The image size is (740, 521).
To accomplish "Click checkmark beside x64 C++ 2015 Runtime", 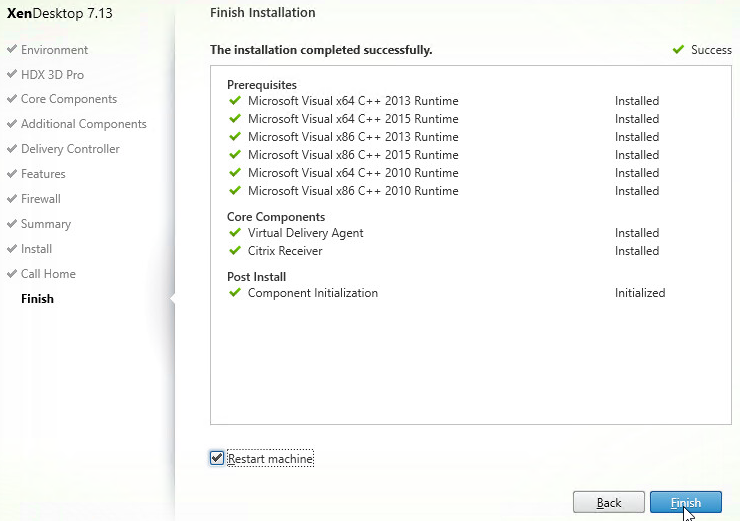I will coord(235,118).
